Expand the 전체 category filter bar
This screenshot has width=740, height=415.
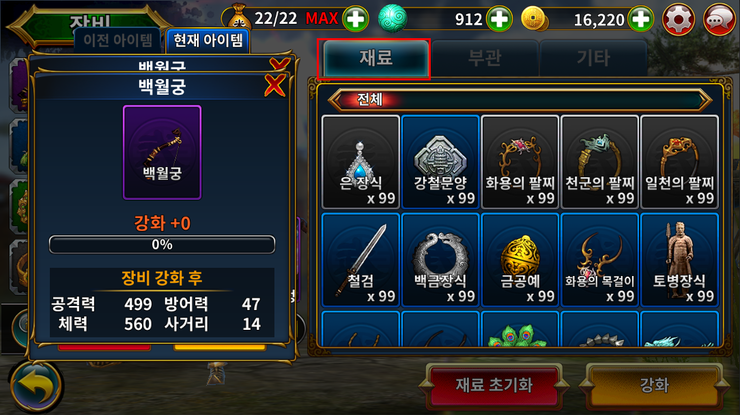click(520, 100)
